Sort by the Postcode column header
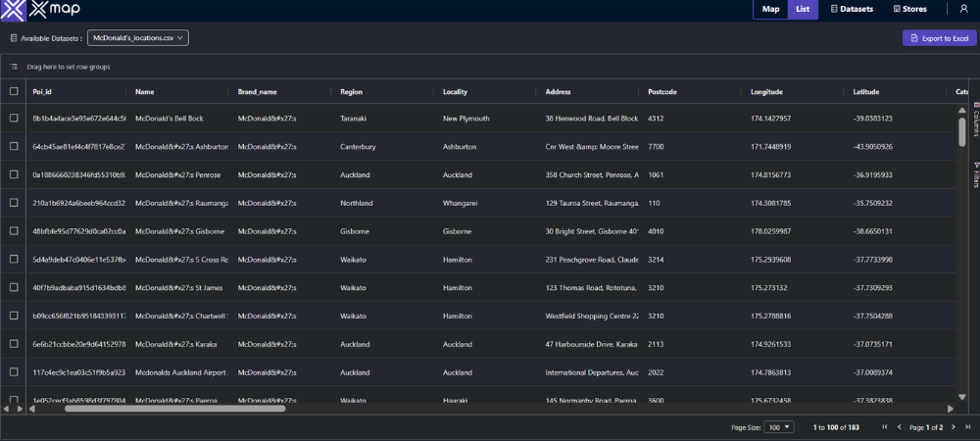The image size is (980, 441). click(662, 92)
